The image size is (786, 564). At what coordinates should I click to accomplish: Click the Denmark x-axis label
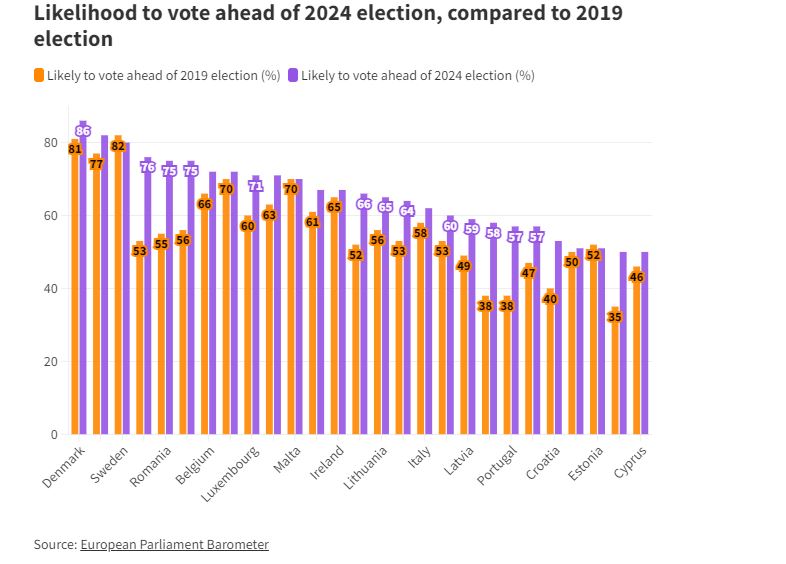coord(64,467)
